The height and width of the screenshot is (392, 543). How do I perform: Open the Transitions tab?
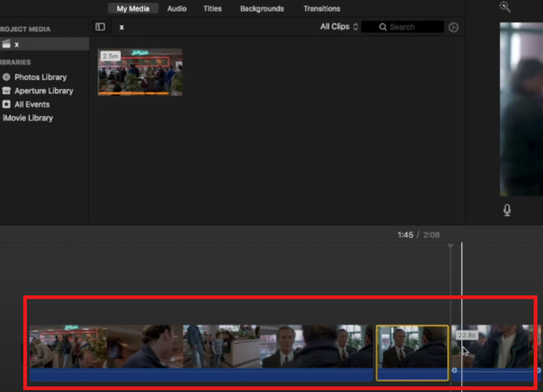(x=322, y=9)
